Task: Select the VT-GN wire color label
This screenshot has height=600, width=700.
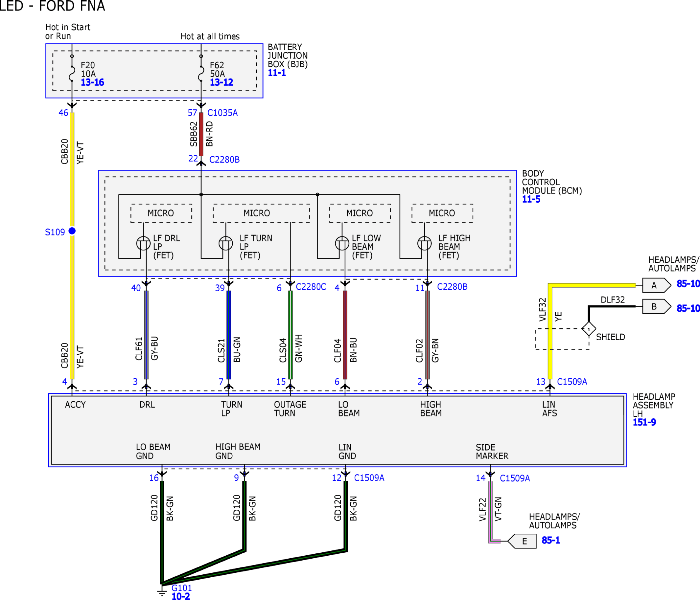Action: [498, 509]
